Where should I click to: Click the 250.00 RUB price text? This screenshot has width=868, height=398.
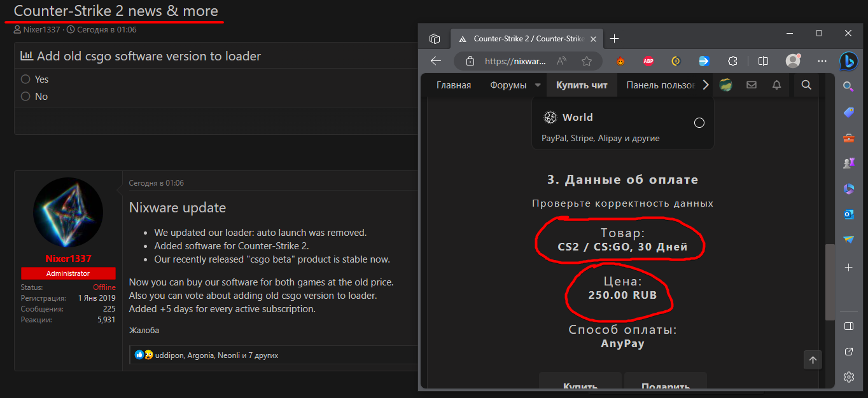click(x=622, y=296)
